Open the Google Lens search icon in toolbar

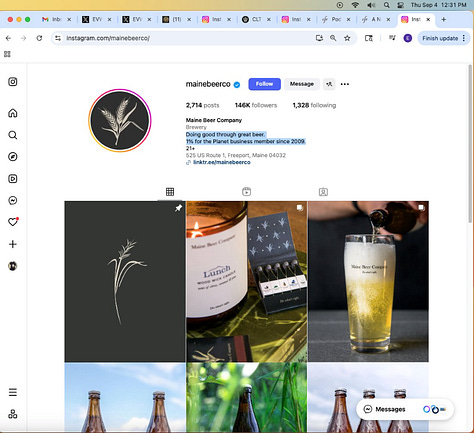click(369, 38)
